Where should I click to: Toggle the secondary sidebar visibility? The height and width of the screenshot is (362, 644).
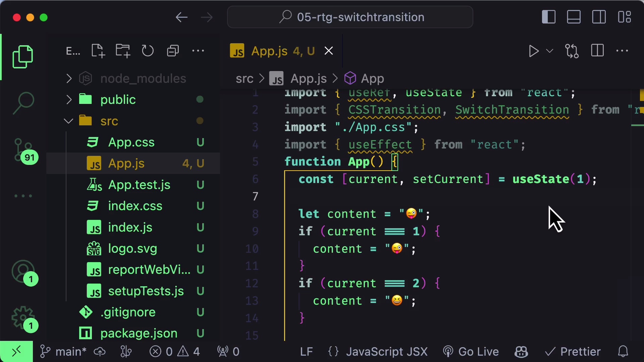click(599, 16)
